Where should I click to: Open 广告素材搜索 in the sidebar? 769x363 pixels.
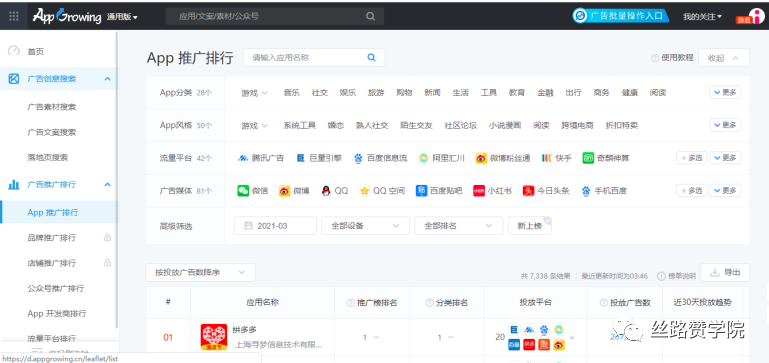51,106
